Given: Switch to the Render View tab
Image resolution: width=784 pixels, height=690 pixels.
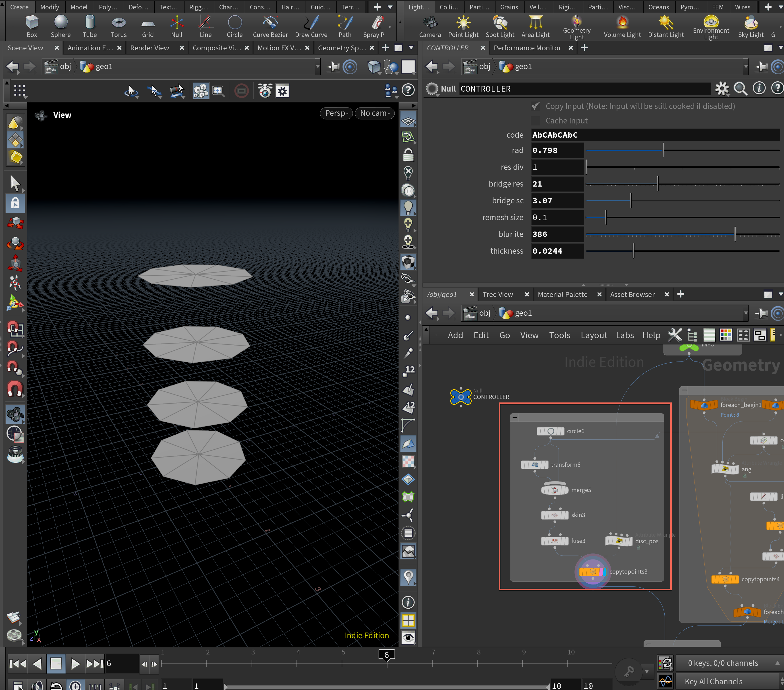Looking at the screenshot, I should tap(150, 48).
